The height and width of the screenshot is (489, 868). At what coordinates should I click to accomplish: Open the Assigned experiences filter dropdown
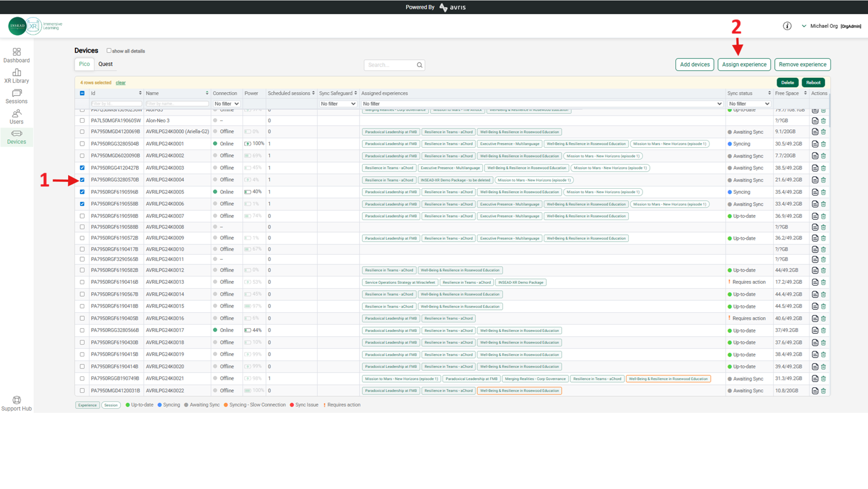tap(542, 104)
